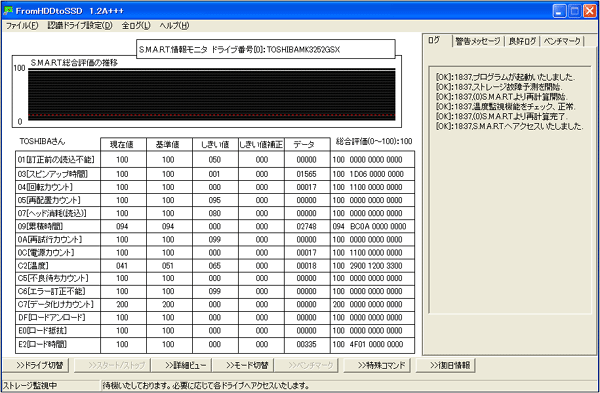The width and height of the screenshot is (600, 393).
Task: Click current value 041 in temperature row
Action: tap(122, 266)
